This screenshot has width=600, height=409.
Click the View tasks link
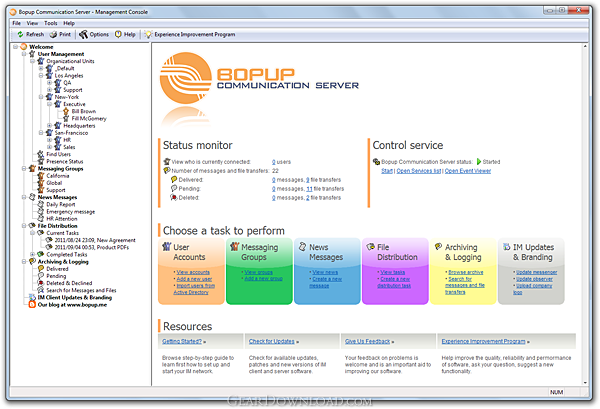coord(393,272)
